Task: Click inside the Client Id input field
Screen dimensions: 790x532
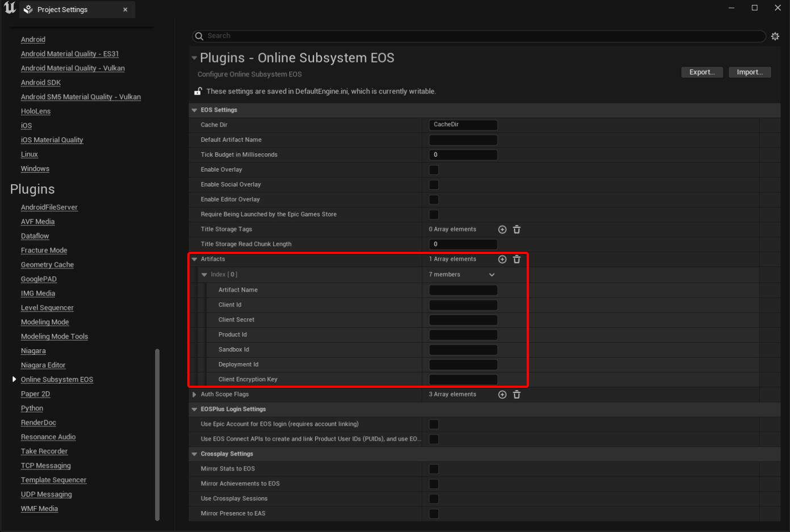Action: (463, 305)
